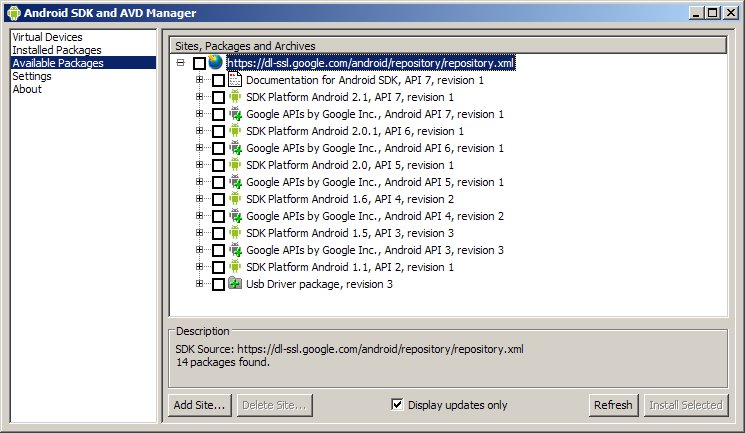This screenshot has width=745, height=433.
Task: Select the Google APIs Android API 6 checkbox
Action: (x=218, y=148)
